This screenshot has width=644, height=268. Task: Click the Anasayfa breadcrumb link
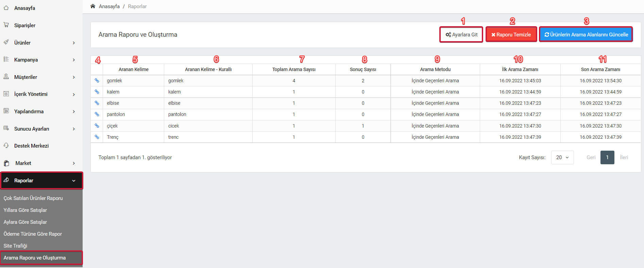pyautogui.click(x=109, y=6)
